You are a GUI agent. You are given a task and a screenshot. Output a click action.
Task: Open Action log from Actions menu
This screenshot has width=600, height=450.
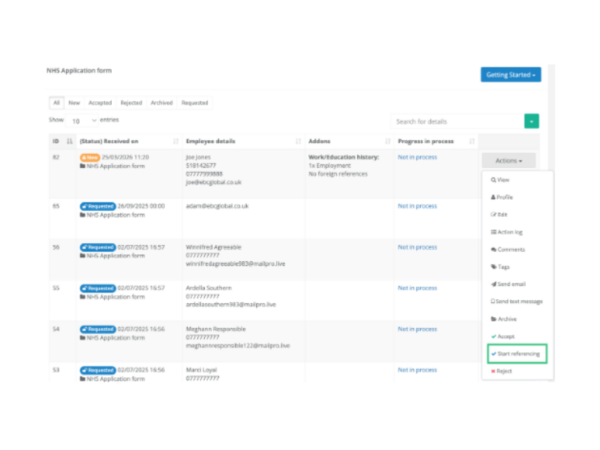pyautogui.click(x=507, y=232)
